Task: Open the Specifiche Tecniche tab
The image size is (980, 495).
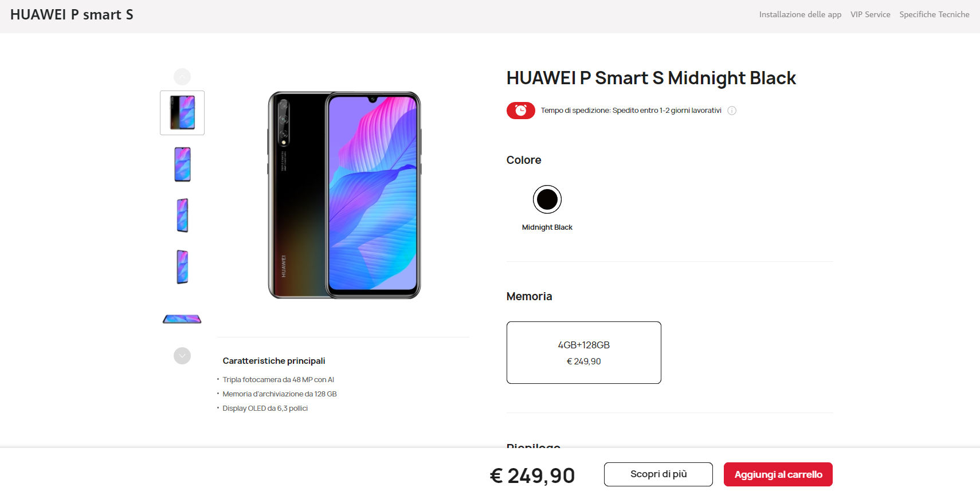Action: (x=934, y=14)
